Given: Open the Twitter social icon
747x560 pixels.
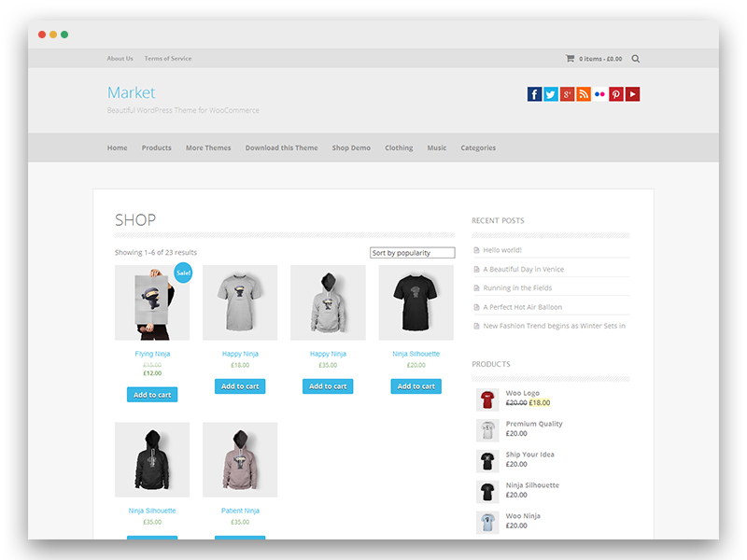Looking at the screenshot, I should point(551,94).
